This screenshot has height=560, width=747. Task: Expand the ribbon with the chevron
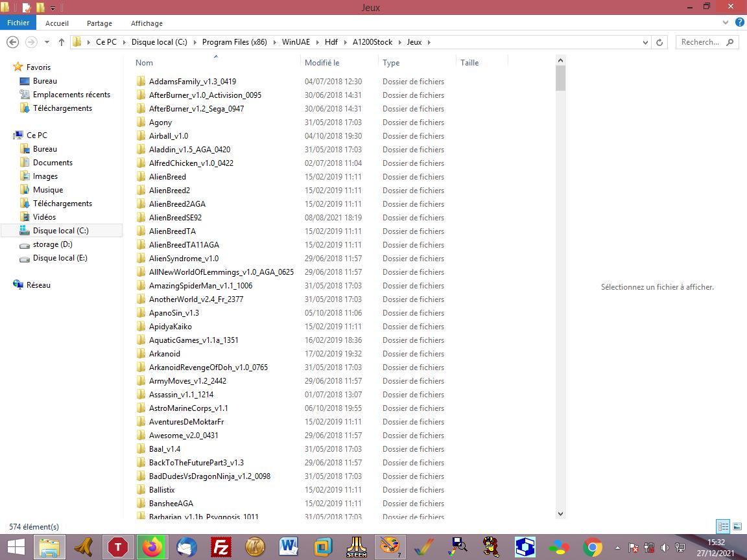click(725, 23)
